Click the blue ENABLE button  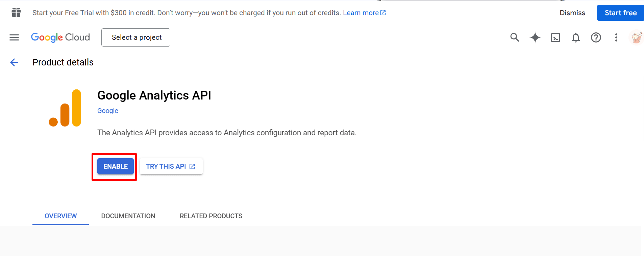pyautogui.click(x=116, y=166)
